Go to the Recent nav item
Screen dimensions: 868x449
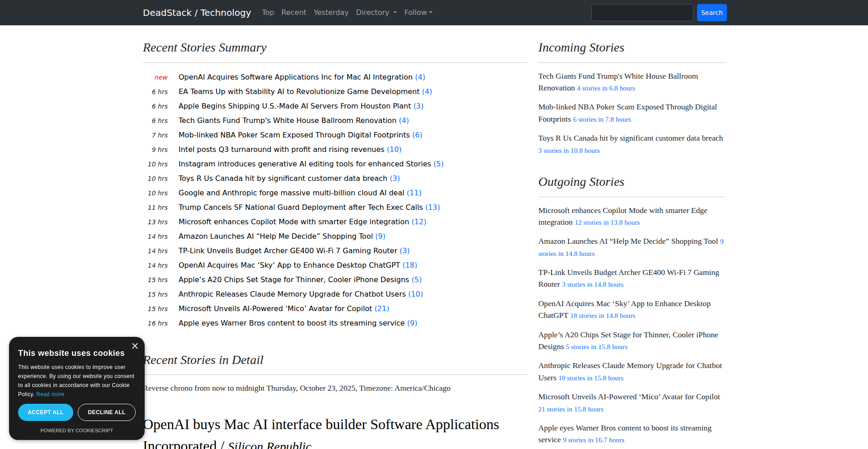(293, 13)
